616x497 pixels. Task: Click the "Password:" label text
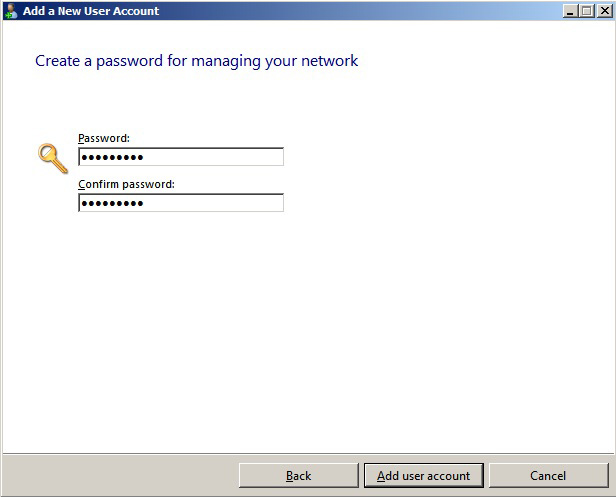(x=104, y=138)
